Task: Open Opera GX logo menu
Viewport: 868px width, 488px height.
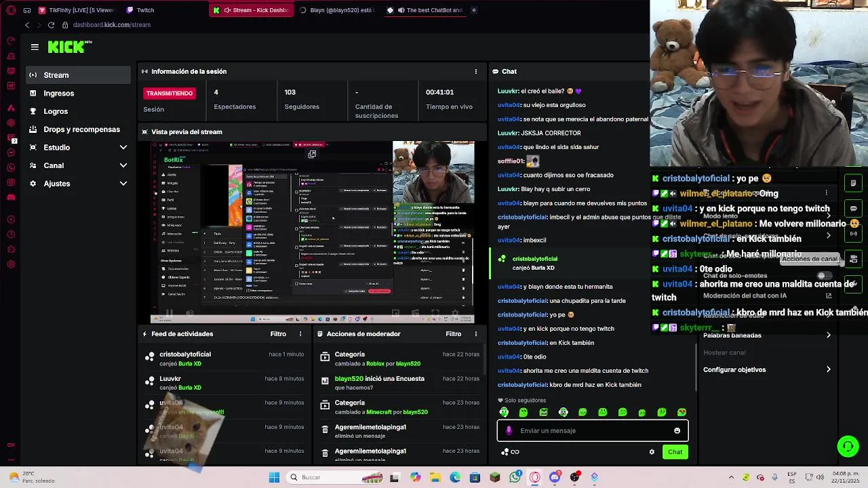Action: pos(11,10)
